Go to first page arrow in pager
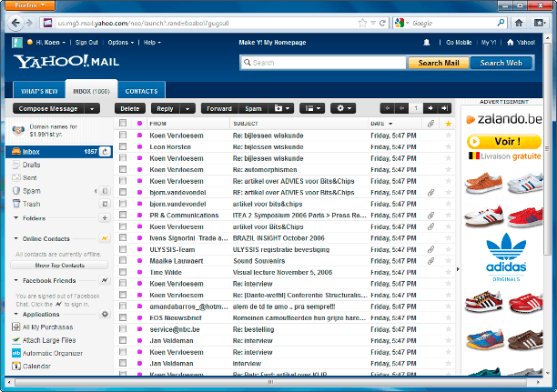557x392 pixels. click(388, 108)
